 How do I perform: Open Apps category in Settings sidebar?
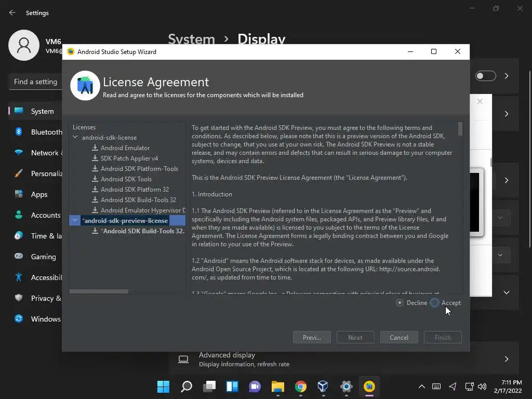(x=36, y=194)
